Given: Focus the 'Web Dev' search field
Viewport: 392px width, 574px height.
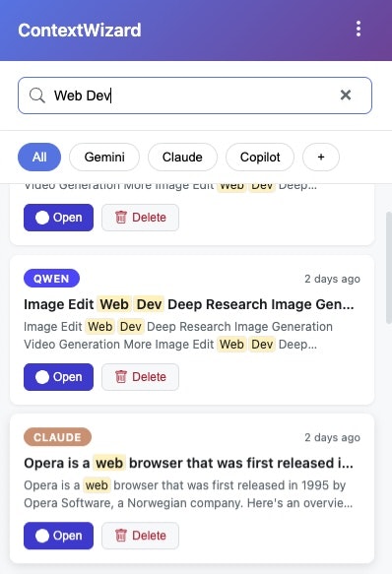Looking at the screenshot, I should [195, 96].
